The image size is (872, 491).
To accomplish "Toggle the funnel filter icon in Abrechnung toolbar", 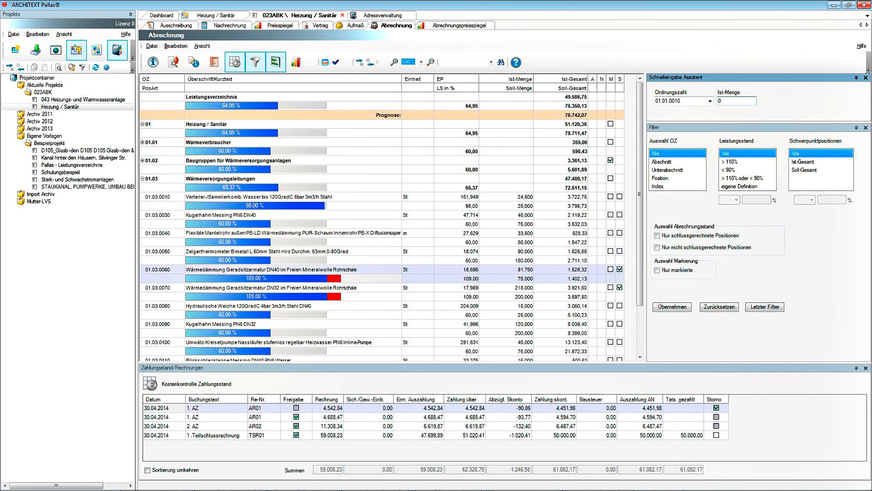I will [257, 63].
